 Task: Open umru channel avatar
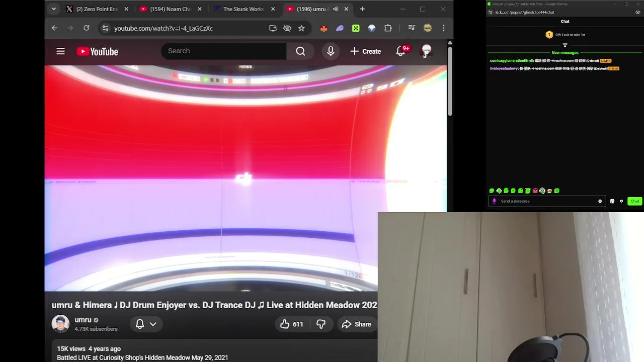pos(60,324)
